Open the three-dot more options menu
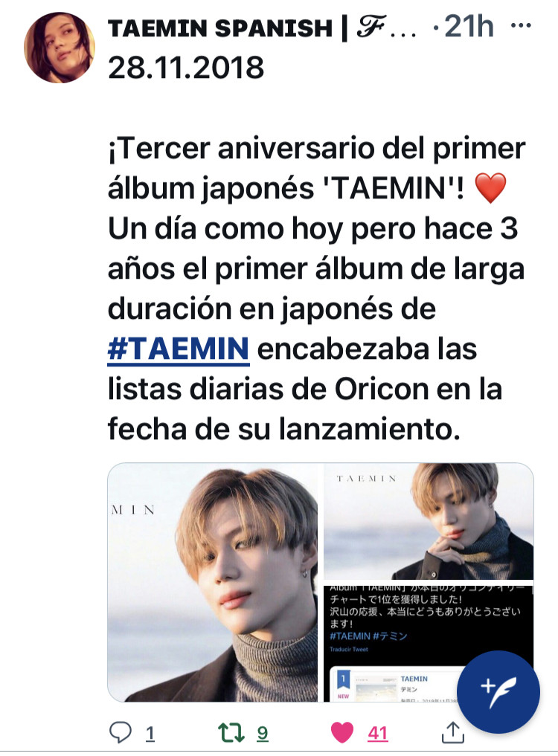The image size is (558, 756). click(521, 25)
